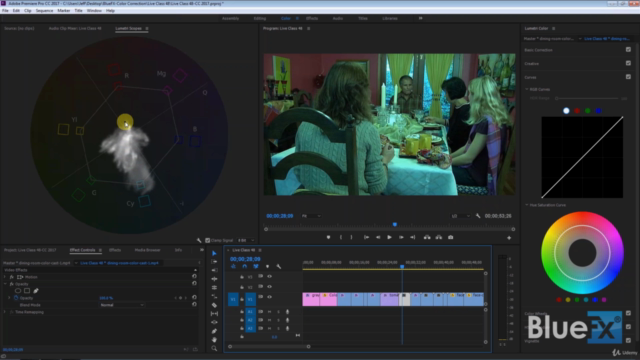
Task: Select the Track Select Forward tool
Action: pyautogui.click(x=214, y=262)
